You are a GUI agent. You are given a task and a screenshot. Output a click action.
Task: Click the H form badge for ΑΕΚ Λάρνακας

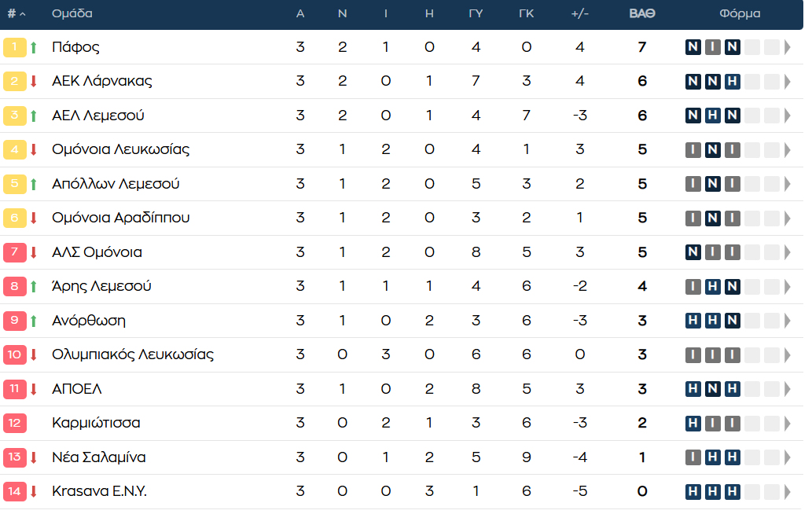coord(733,81)
